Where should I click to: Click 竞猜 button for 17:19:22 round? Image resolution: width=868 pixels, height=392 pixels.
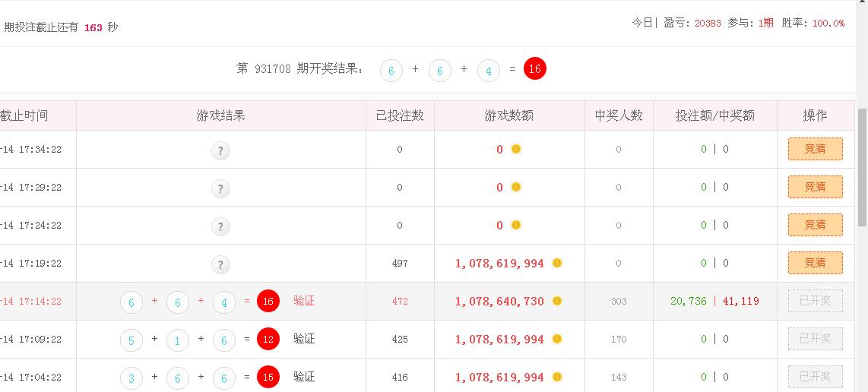816,263
